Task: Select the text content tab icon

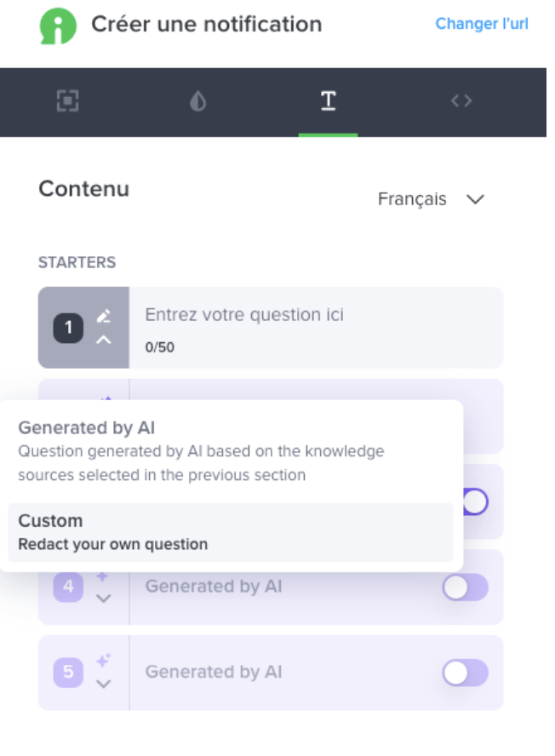Action: (329, 100)
